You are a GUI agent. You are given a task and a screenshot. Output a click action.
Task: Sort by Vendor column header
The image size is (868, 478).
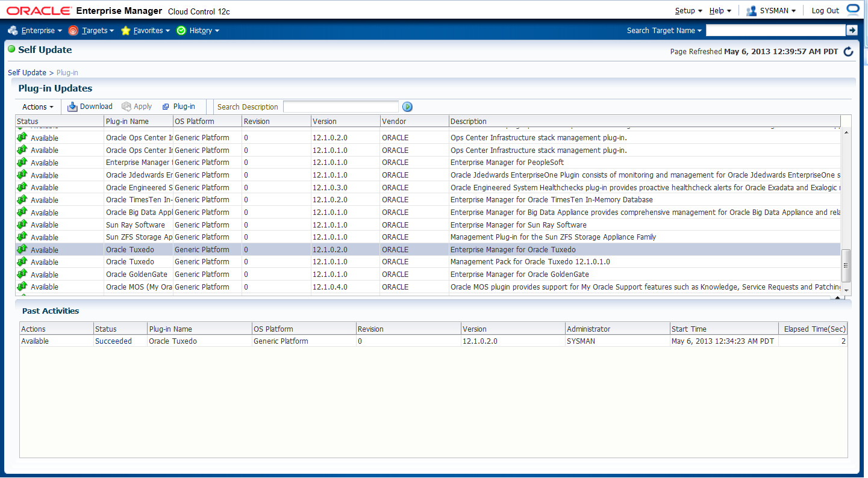tap(414, 121)
